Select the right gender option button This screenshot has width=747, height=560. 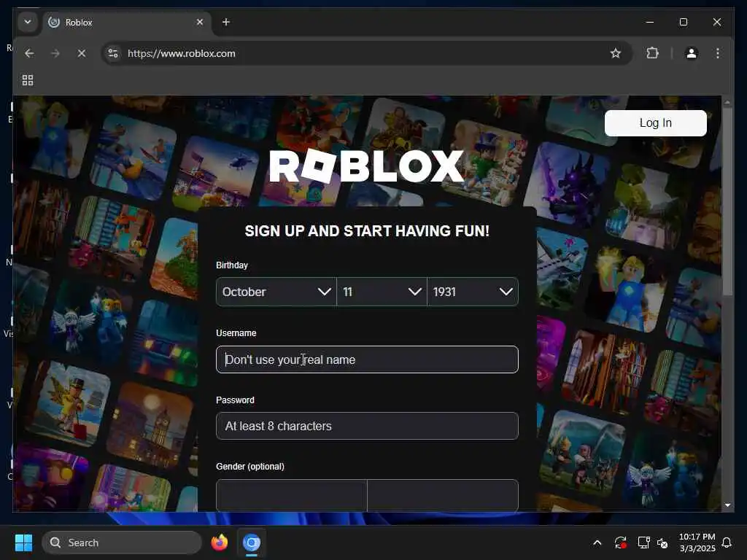(x=443, y=495)
